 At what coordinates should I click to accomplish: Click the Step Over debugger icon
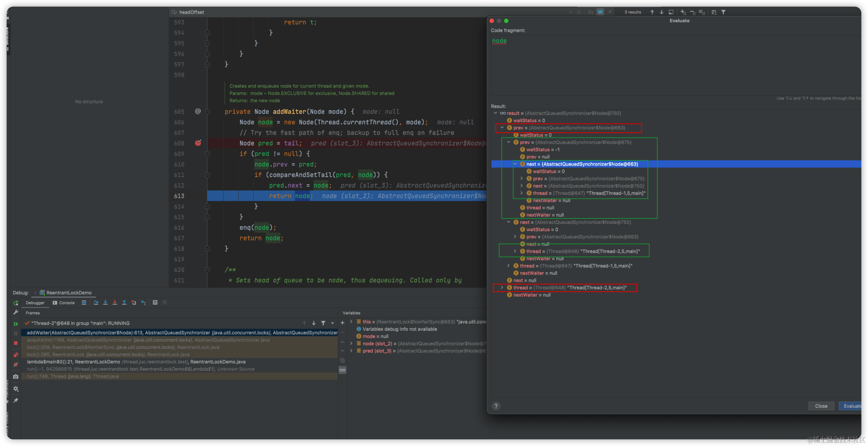(96, 302)
